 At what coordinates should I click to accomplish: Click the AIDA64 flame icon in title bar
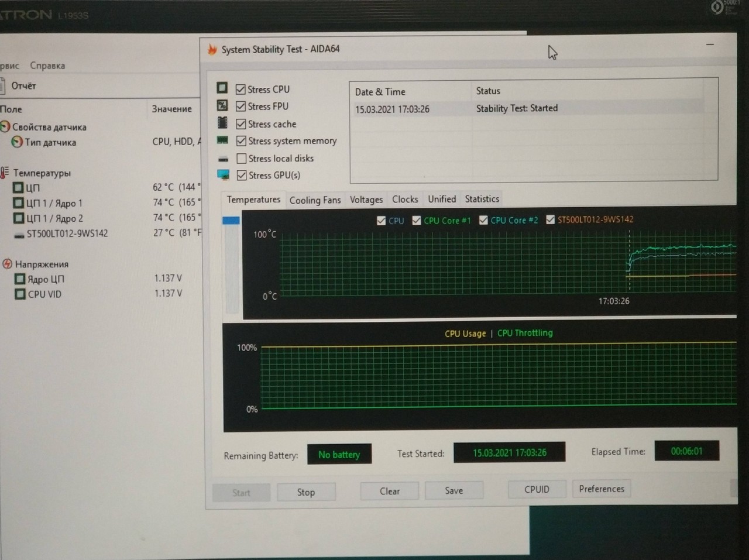(x=212, y=50)
